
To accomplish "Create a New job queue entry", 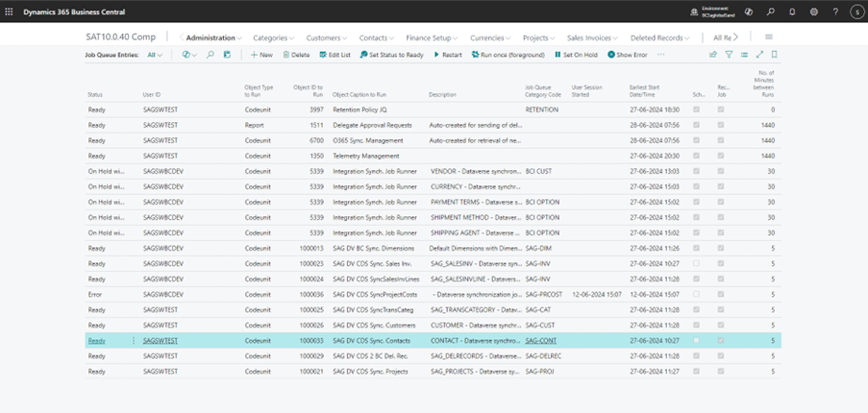I will pos(261,55).
